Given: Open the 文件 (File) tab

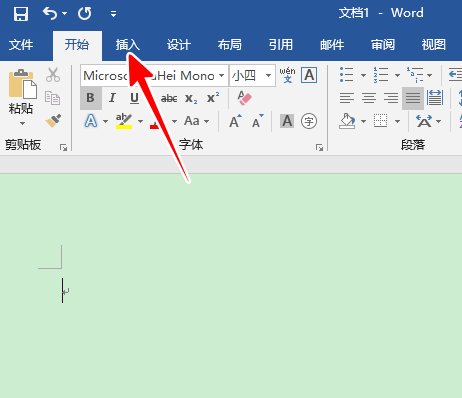Looking at the screenshot, I should [x=21, y=45].
